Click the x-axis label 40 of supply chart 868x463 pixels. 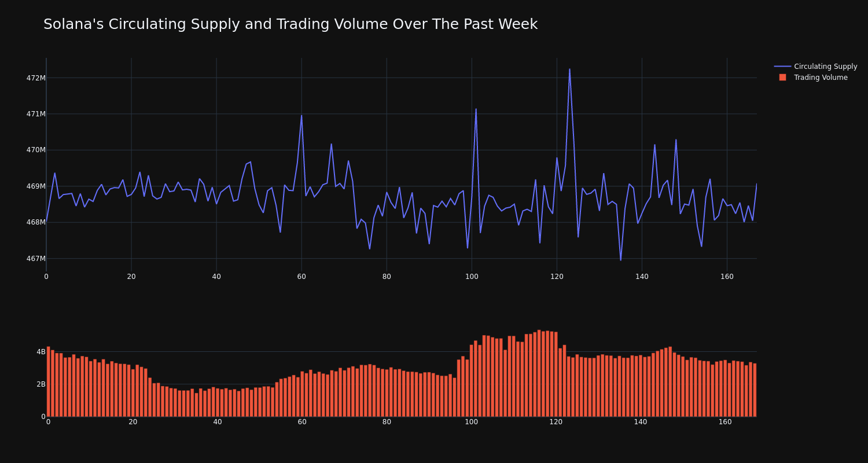point(216,277)
